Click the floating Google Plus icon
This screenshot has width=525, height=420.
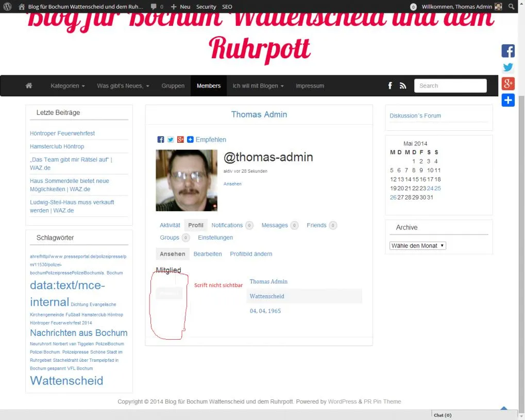[x=507, y=83]
